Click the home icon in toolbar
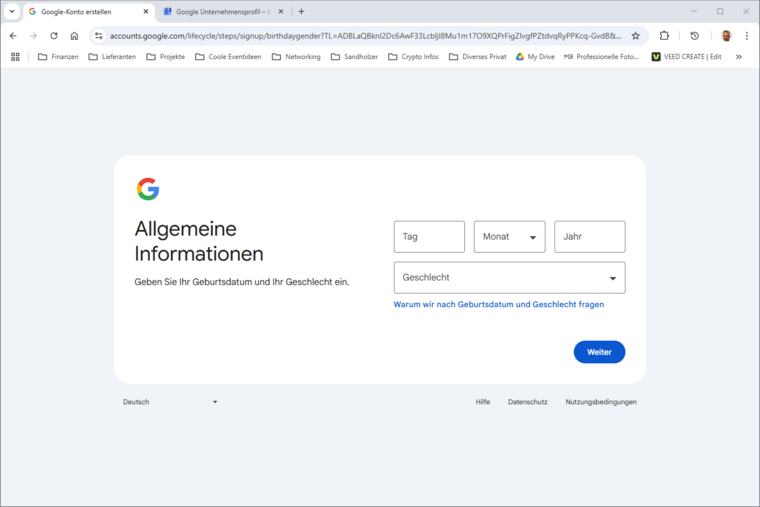Screen dimensions: 760x507 74,35
